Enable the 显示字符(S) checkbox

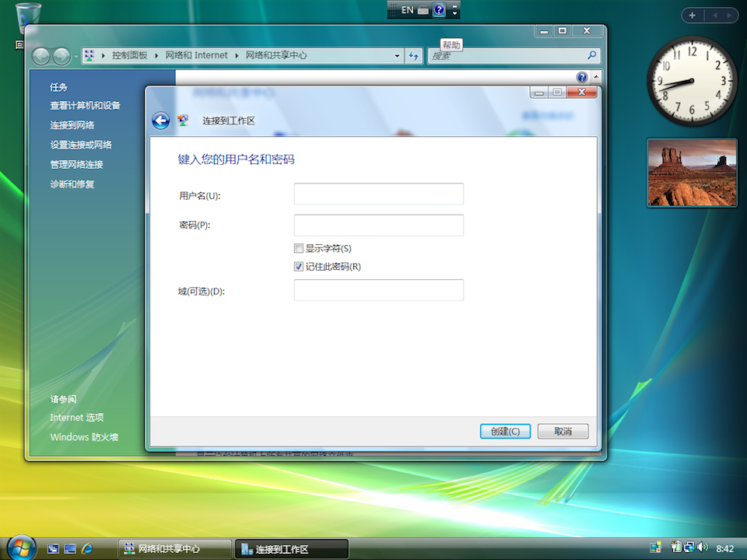coord(299,248)
